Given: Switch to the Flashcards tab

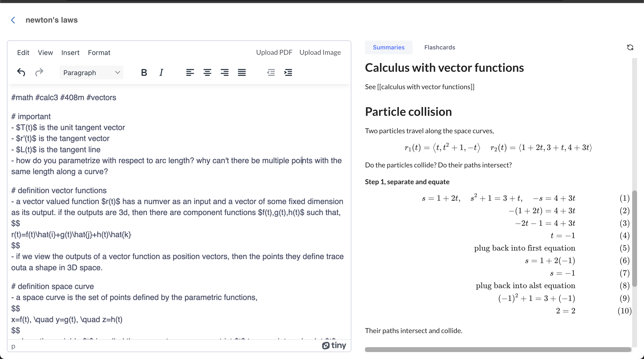Looking at the screenshot, I should [x=439, y=47].
